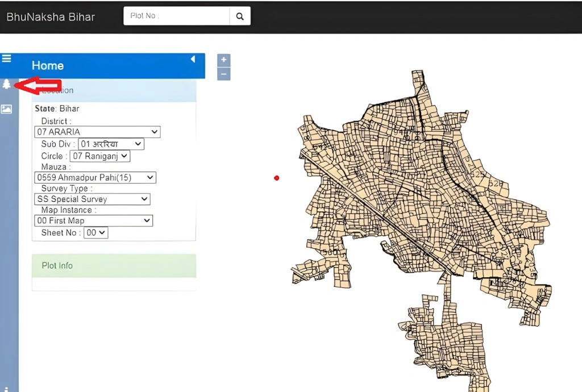The height and width of the screenshot is (392, 582).
Task: Click the Ahmadpur Pahi village plot map
Action: tap(421, 230)
